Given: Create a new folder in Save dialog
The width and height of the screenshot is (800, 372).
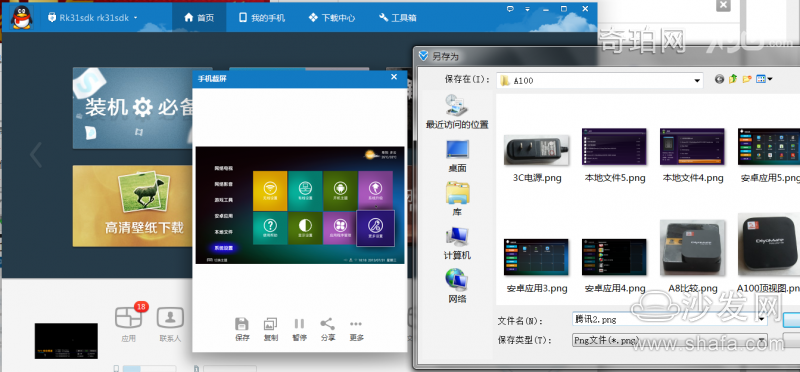Looking at the screenshot, I should coord(747,79).
